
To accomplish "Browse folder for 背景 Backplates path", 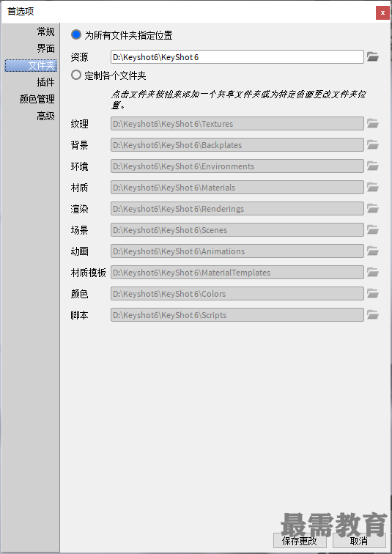I will click(372, 145).
